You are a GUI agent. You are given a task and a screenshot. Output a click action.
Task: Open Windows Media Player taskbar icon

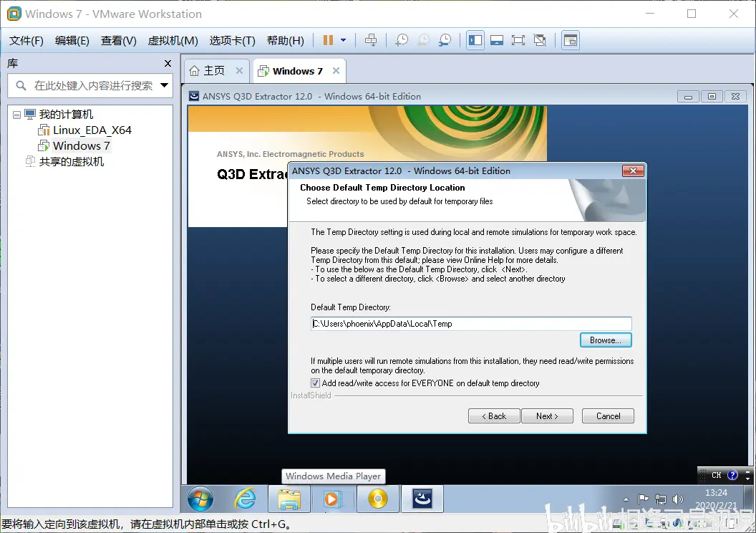(333, 499)
